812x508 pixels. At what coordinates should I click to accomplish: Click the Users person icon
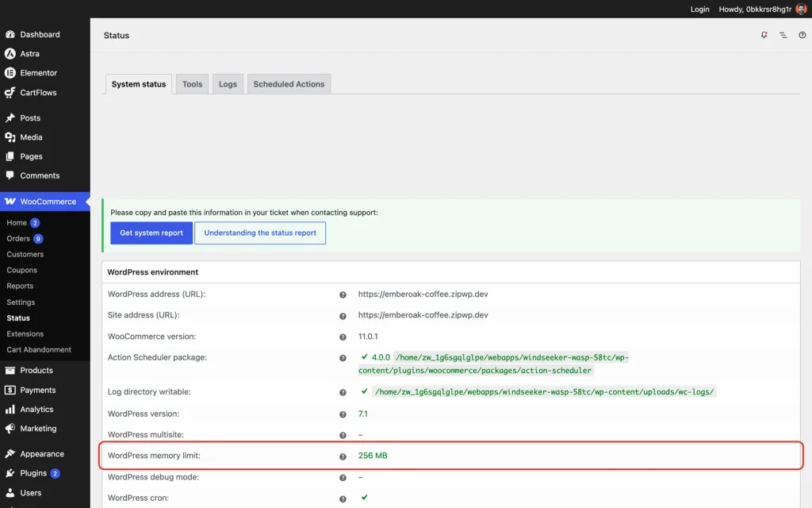click(10, 493)
